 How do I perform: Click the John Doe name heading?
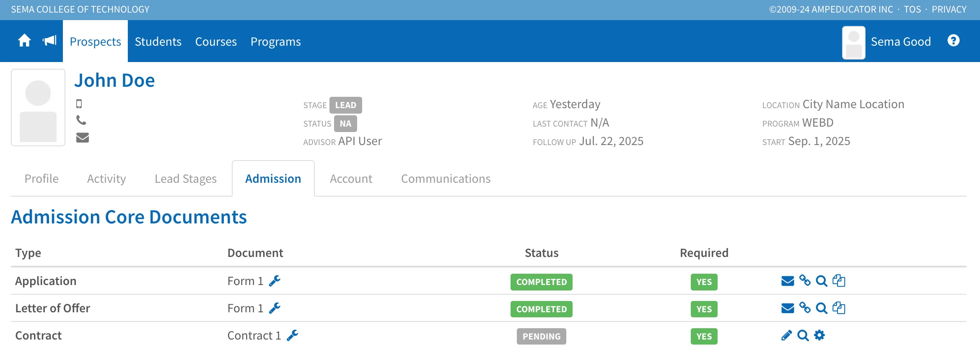114,80
